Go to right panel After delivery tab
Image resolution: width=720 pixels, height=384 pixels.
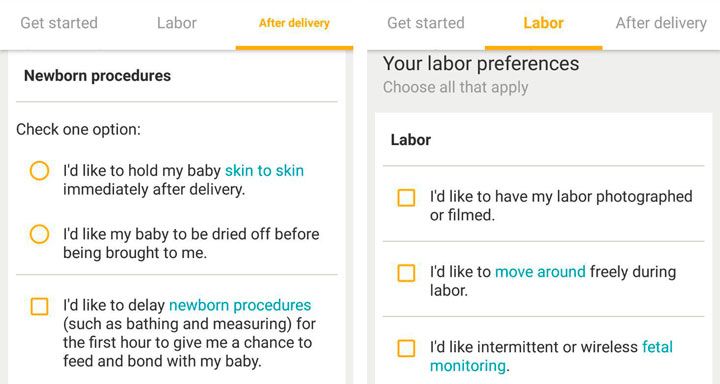(x=661, y=23)
